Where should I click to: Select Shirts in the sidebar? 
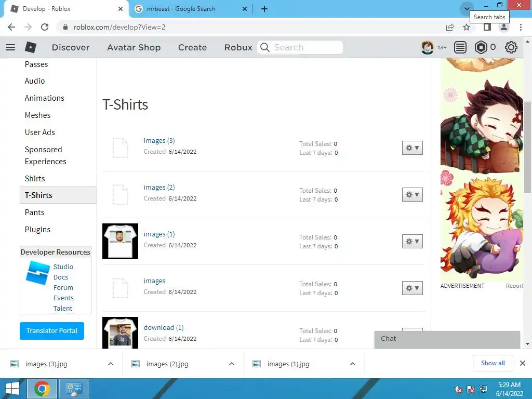click(35, 179)
